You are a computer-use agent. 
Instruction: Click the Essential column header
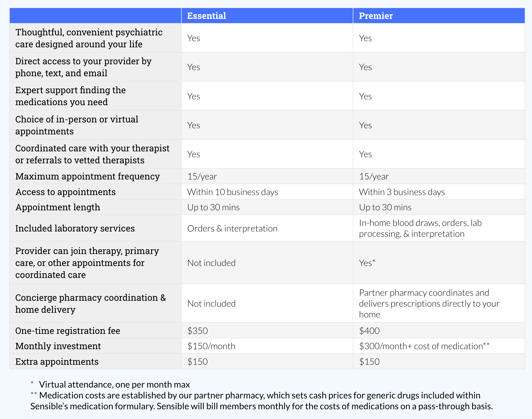[x=206, y=16]
